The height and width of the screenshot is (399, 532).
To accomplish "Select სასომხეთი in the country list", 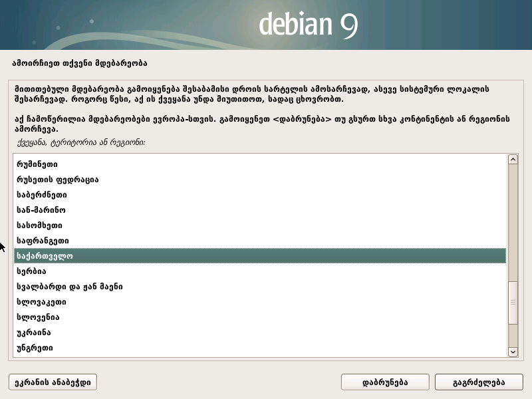I will (260, 225).
